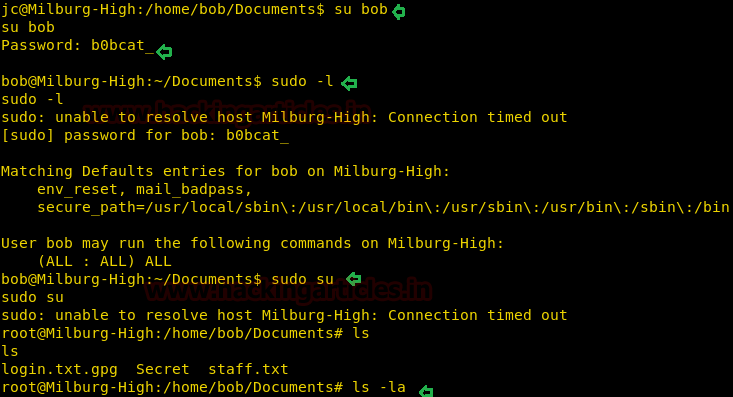The width and height of the screenshot is (733, 397).
Task: Click the 'env_reset, mail_badpass,' line
Action: tap(145, 189)
